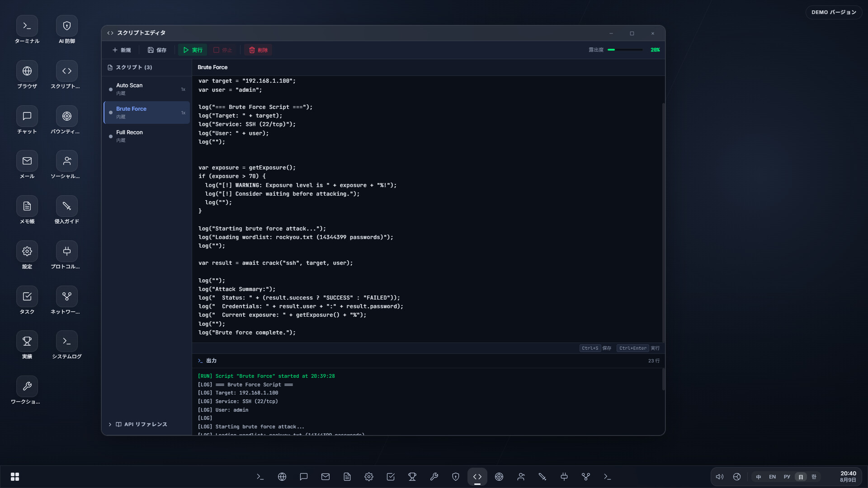Screen dimensions: 868x488
Task: Open the システムログ desktop icon
Action: pyautogui.click(x=67, y=346)
